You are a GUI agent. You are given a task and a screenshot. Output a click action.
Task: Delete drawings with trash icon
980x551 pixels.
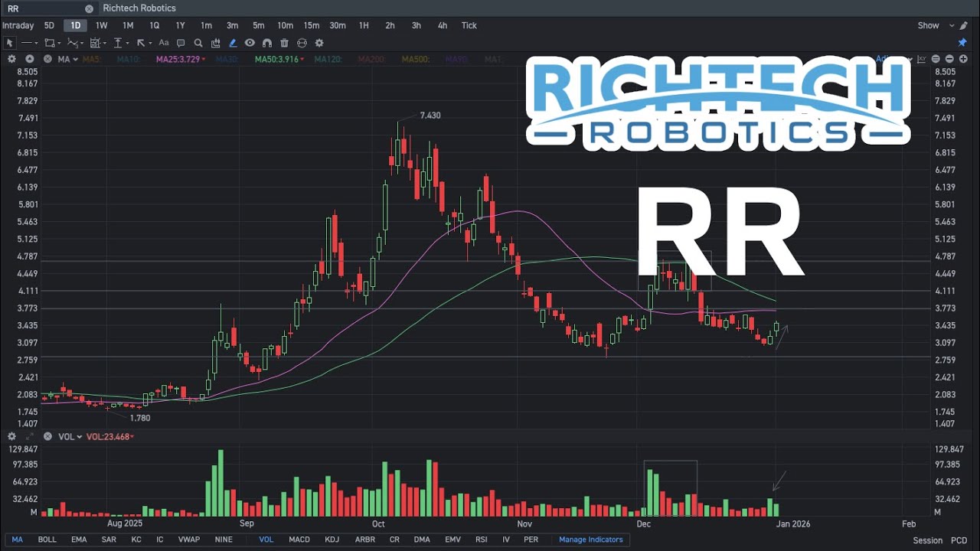(x=284, y=43)
